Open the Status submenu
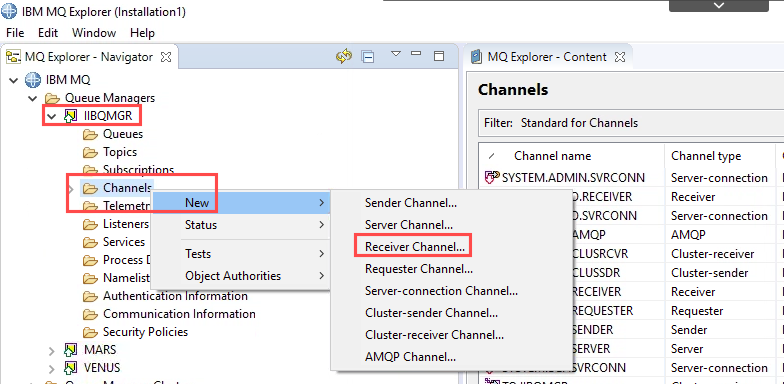 [x=241, y=224]
